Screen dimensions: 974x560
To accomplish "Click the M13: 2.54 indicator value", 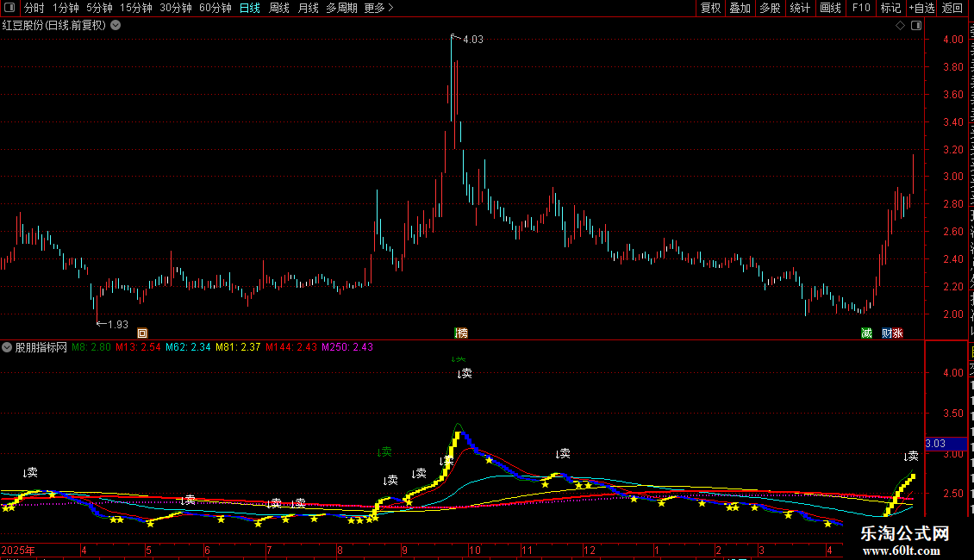I will (138, 348).
